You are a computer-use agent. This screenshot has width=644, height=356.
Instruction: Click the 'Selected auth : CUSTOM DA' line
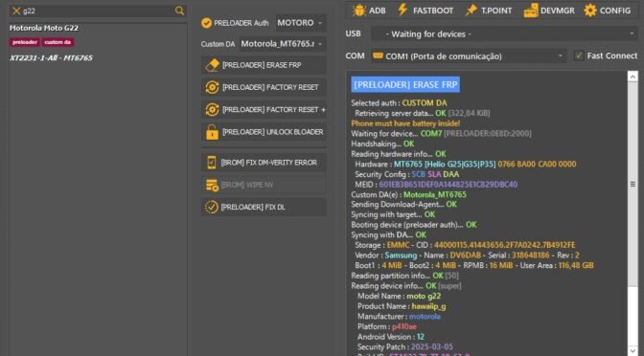click(399, 103)
